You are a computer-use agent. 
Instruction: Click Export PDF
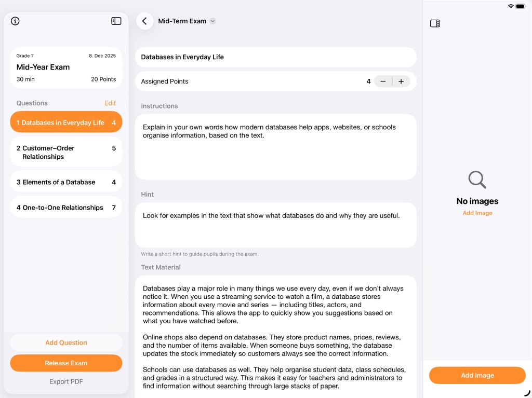66,381
